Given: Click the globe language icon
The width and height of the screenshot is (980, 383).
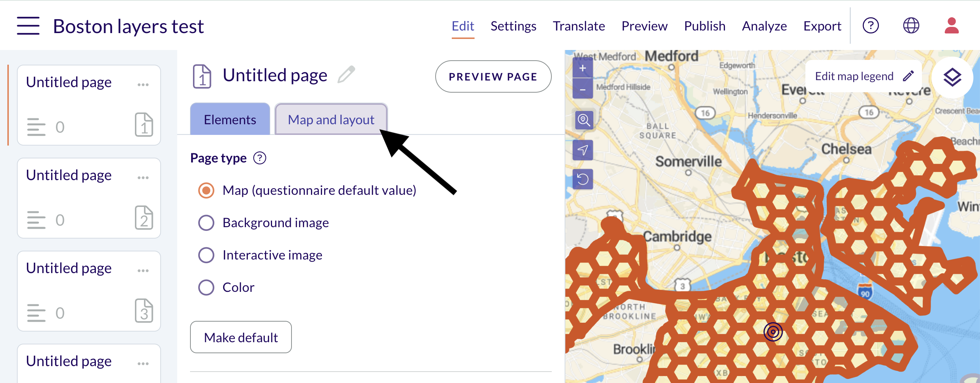Looking at the screenshot, I should pos(911,26).
